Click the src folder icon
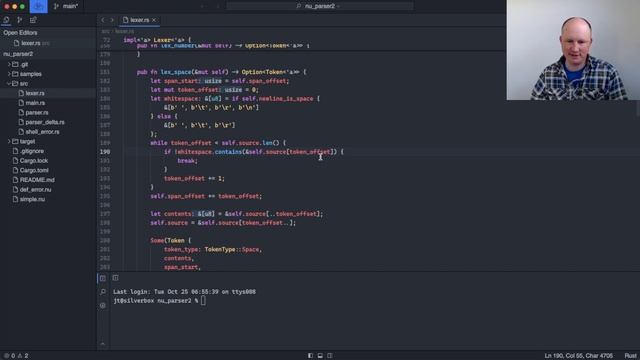Image resolution: width=640 pixels, height=360 pixels. pos(15,83)
